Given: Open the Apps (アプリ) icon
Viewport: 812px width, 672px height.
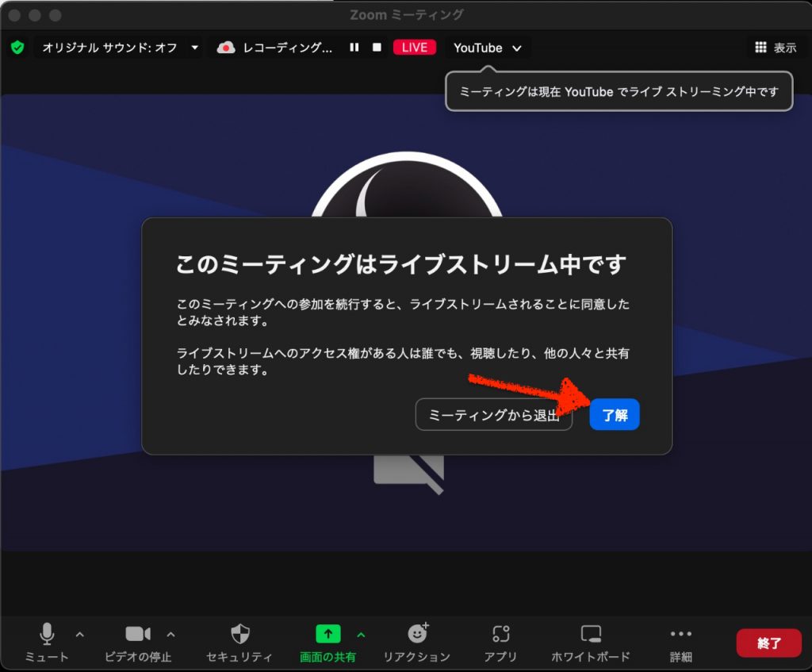Looking at the screenshot, I should pyautogui.click(x=500, y=634).
